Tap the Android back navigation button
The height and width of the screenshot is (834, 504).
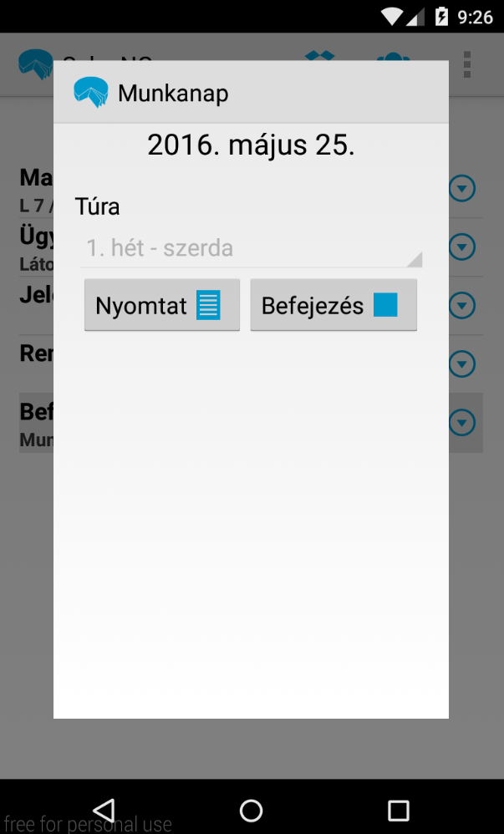click(x=104, y=811)
